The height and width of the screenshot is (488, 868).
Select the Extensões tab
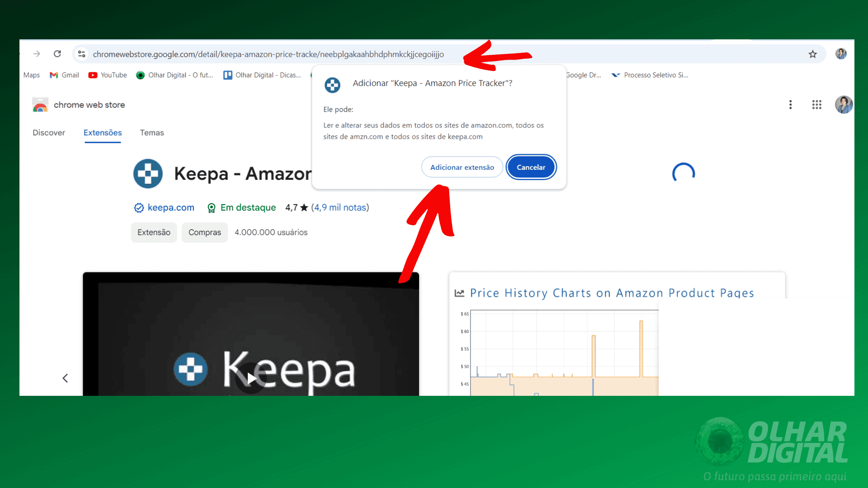pos(103,132)
